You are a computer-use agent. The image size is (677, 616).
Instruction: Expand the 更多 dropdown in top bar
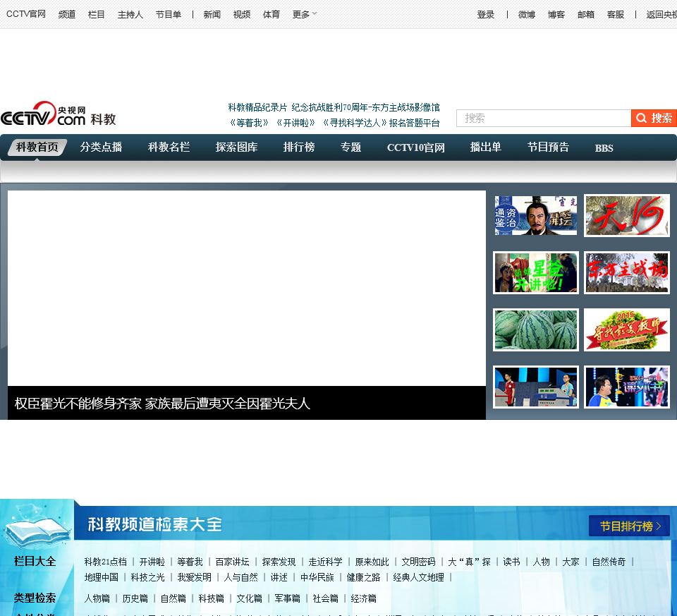coord(305,14)
